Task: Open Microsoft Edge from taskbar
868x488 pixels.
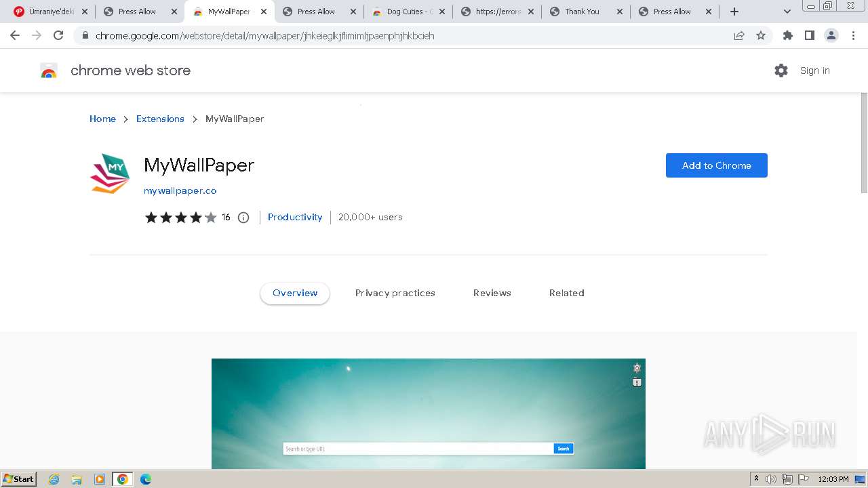Action: (x=146, y=479)
